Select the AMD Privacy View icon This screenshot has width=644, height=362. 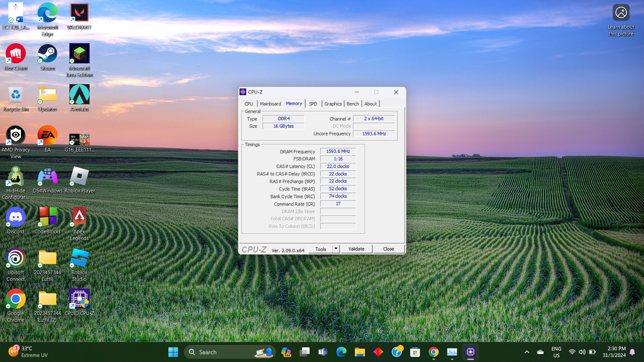16,142
